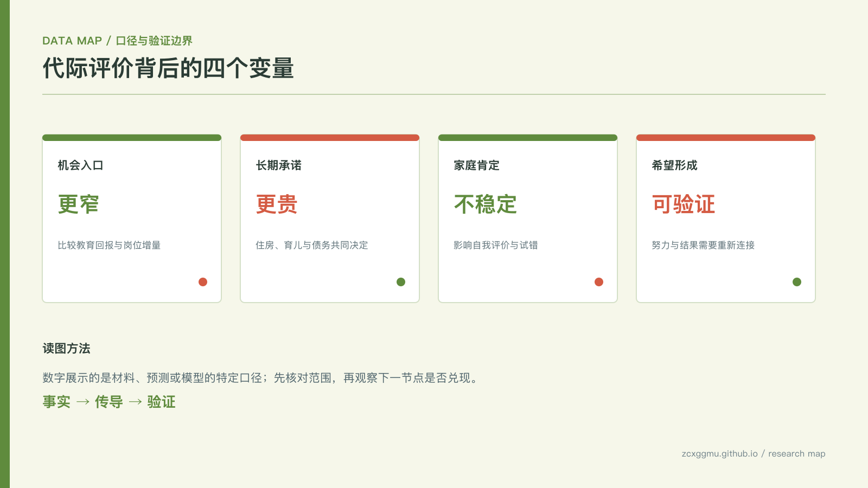The width and height of the screenshot is (868, 488).
Task: Click the 不稳定 headline value
Action: click(x=486, y=204)
